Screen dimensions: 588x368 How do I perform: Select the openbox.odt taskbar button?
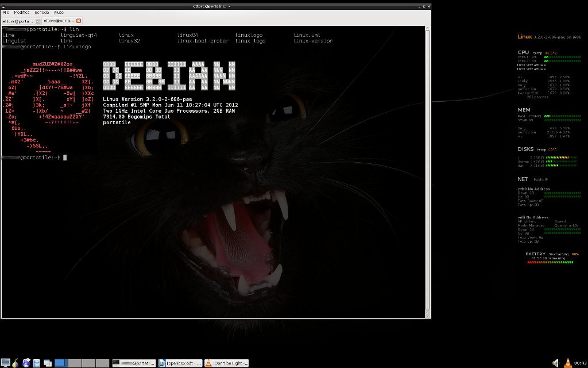pos(181,363)
